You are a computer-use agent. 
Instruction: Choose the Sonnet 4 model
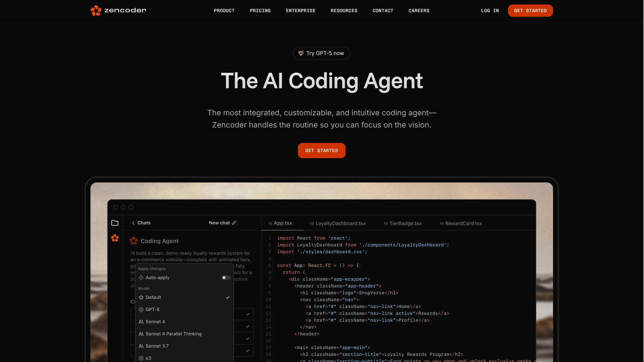[x=184, y=322]
